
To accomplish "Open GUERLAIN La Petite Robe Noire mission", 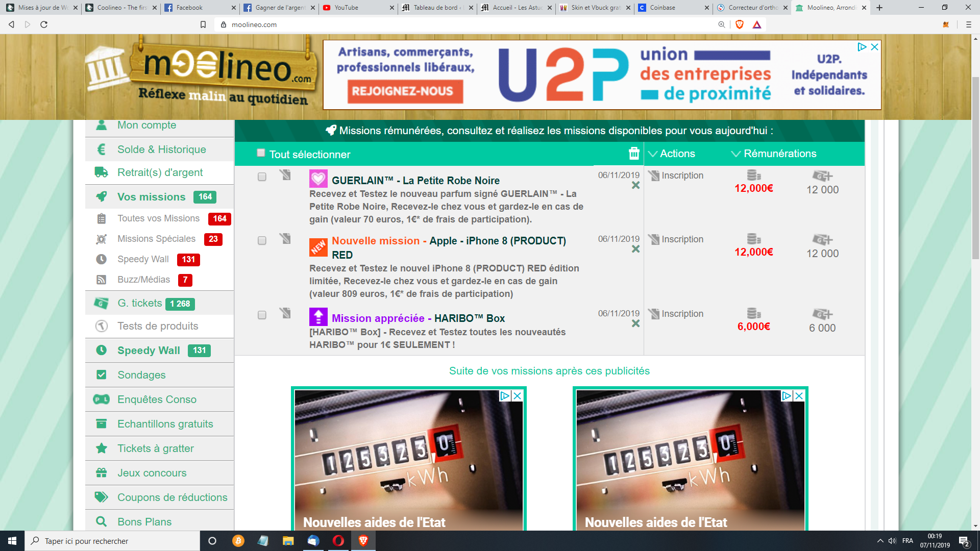I will (415, 181).
